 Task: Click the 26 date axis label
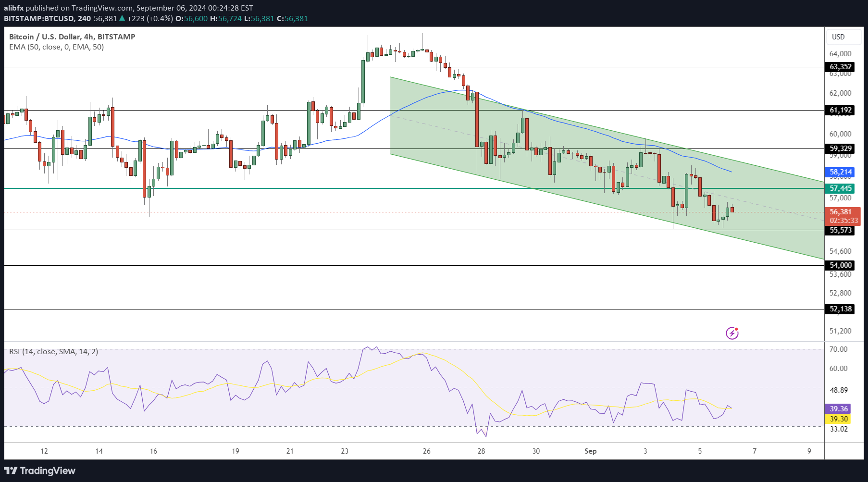427,451
